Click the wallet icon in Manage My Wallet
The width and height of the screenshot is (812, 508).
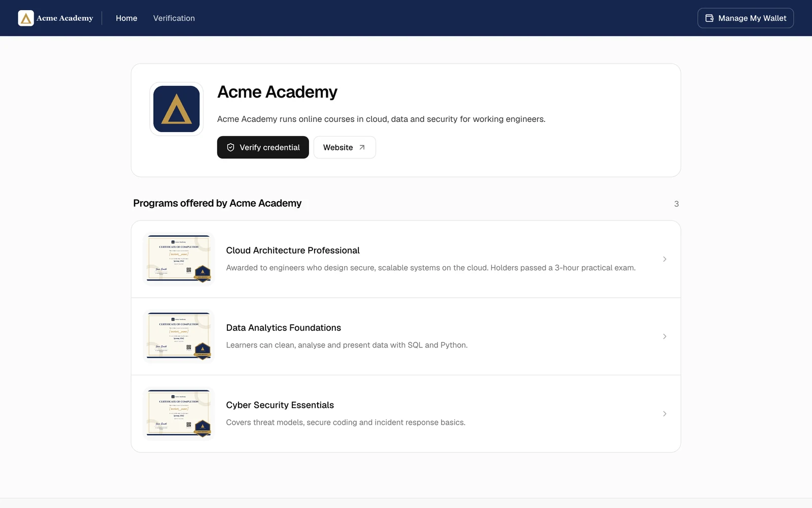pos(709,18)
